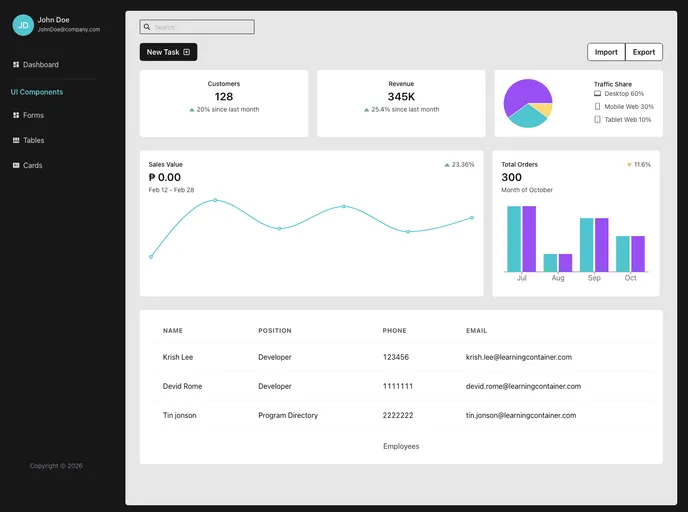Click the search magnifier icon
The height and width of the screenshot is (512, 688).
click(147, 27)
